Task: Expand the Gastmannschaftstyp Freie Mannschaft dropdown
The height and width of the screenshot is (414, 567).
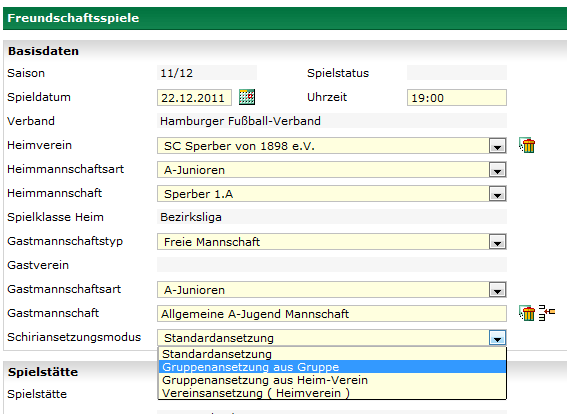Action: pos(498,242)
